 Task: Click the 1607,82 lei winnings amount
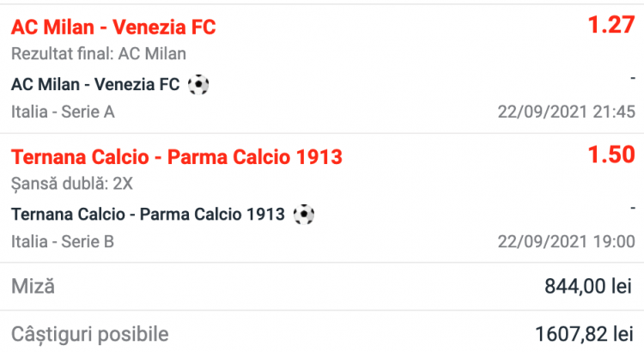coord(580,334)
